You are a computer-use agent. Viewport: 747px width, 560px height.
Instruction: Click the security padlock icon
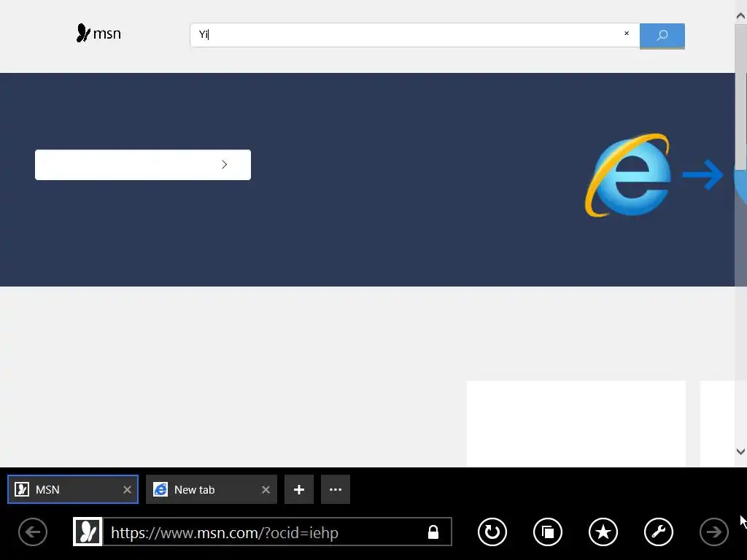(433, 532)
